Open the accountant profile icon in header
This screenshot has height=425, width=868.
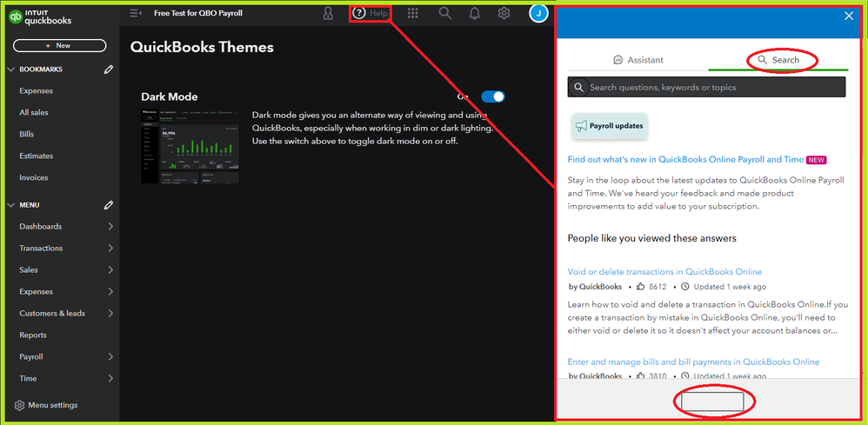pyautogui.click(x=328, y=13)
